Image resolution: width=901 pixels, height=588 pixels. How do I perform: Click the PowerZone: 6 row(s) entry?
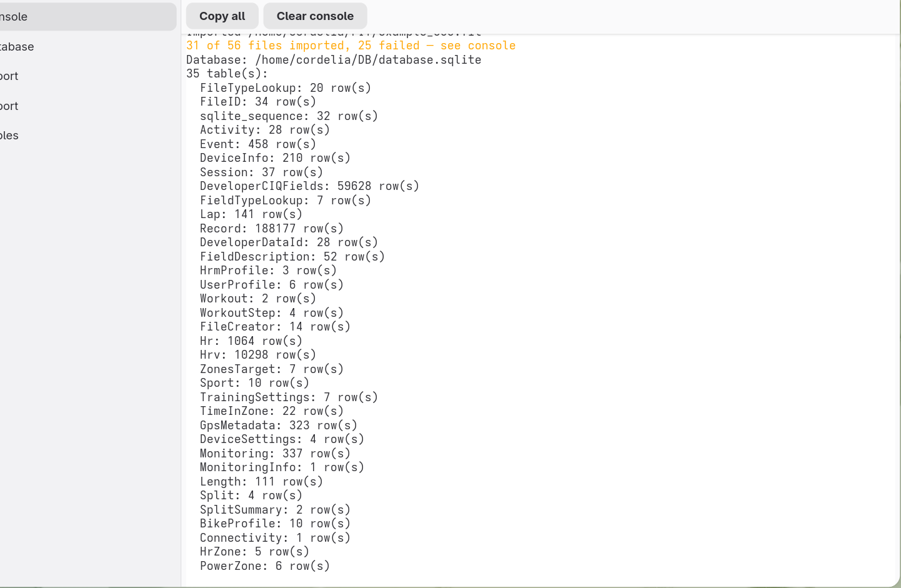265,566
